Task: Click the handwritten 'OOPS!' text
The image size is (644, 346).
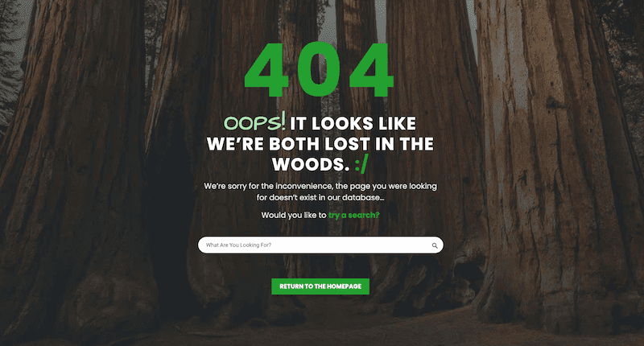Action: coord(254,122)
